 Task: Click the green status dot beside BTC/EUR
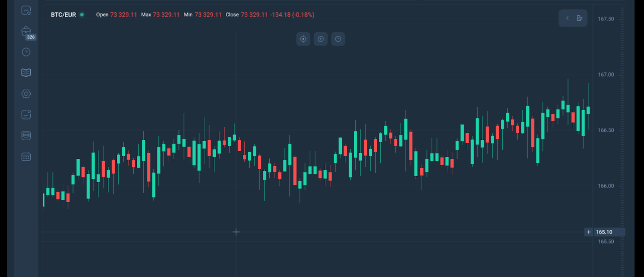82,15
